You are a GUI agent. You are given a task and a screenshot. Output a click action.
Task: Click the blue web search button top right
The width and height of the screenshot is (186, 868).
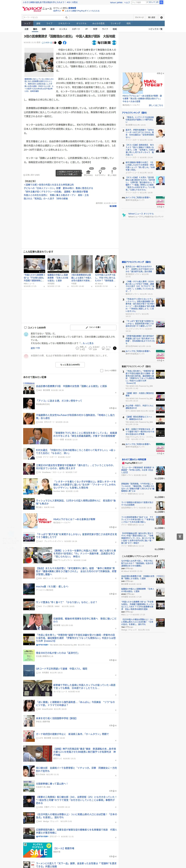coord(161,2)
